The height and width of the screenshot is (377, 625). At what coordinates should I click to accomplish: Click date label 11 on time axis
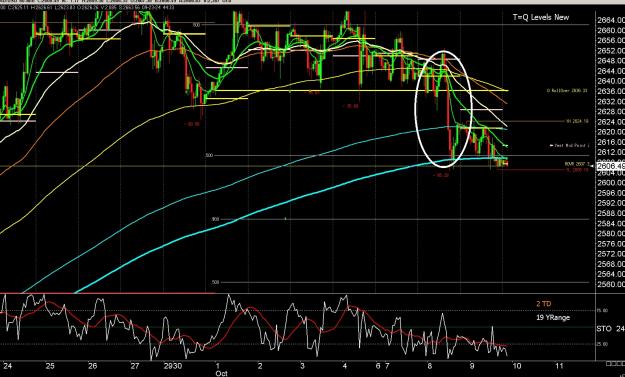560,365
